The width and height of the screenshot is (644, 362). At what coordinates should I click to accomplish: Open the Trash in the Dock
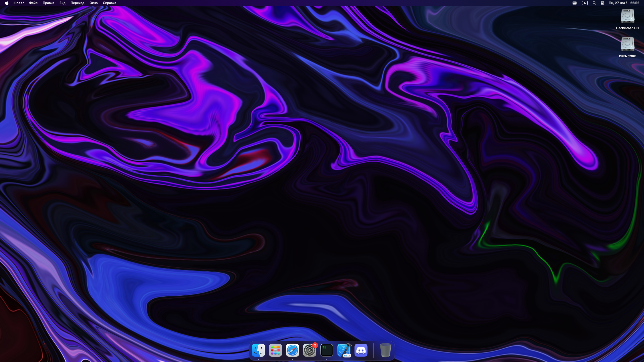pos(385,350)
